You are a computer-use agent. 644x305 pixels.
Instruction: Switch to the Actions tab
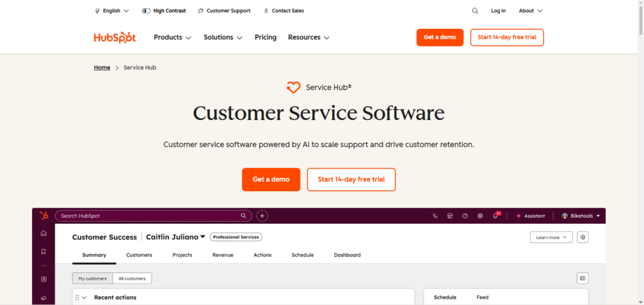262,255
